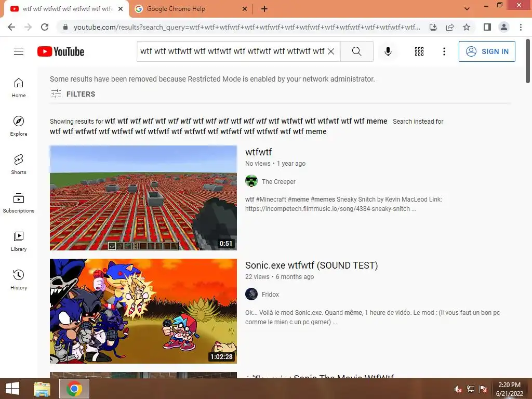Open YouTube settings three-dot menu
This screenshot has height=399, width=532.
444,51
